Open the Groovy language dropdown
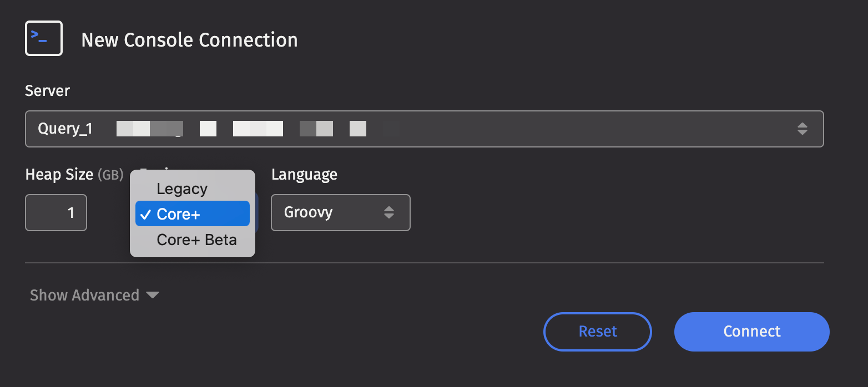The width and height of the screenshot is (868, 387). coord(340,212)
